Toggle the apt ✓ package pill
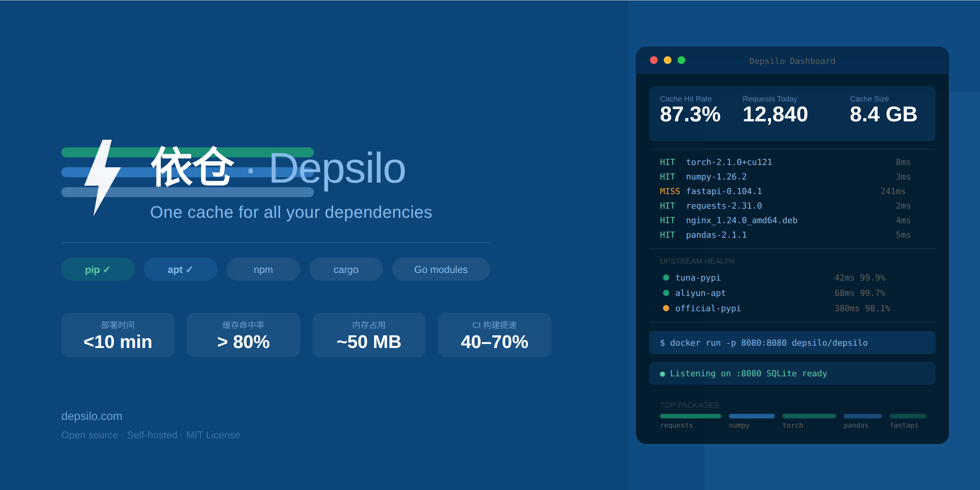980x490 pixels. point(181,269)
